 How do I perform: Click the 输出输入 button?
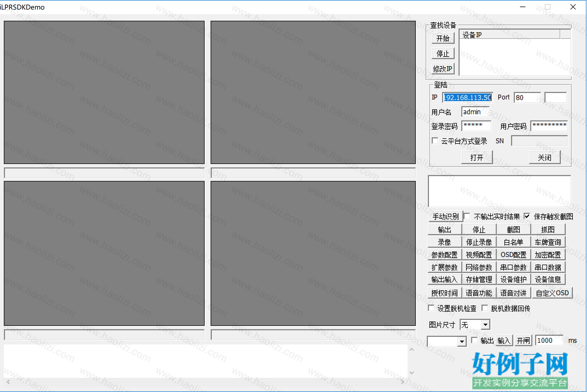[445, 279]
